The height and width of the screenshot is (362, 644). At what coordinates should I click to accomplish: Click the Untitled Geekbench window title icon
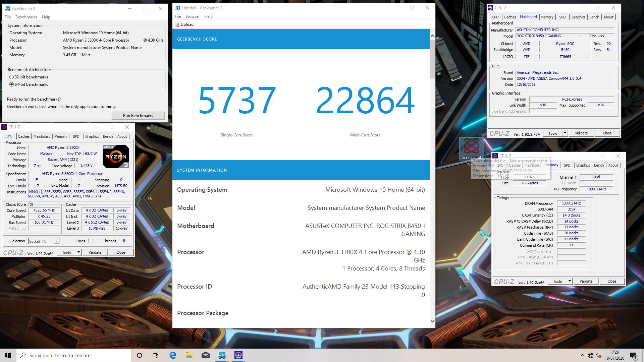[178, 8]
